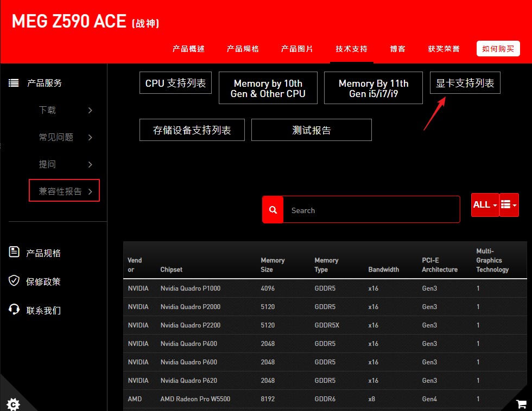
Task: Open 保修政策 link in the sidebar
Action: click(x=43, y=281)
